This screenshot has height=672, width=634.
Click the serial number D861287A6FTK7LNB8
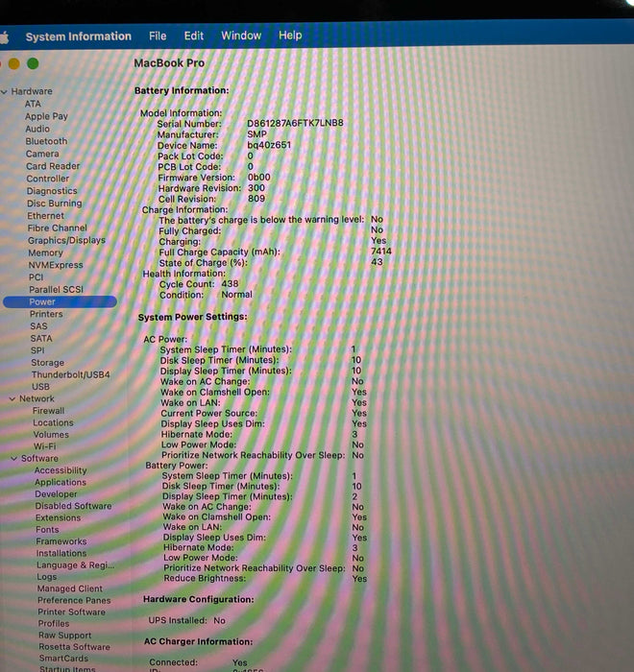295,123
